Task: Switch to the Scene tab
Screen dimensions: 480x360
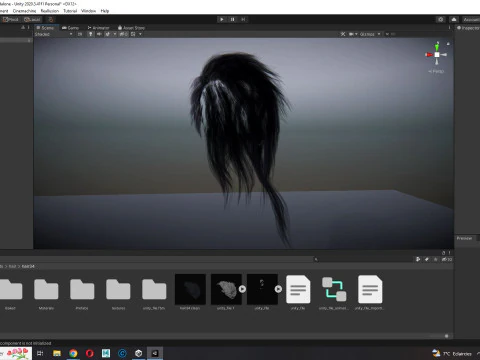Action: (x=45, y=28)
